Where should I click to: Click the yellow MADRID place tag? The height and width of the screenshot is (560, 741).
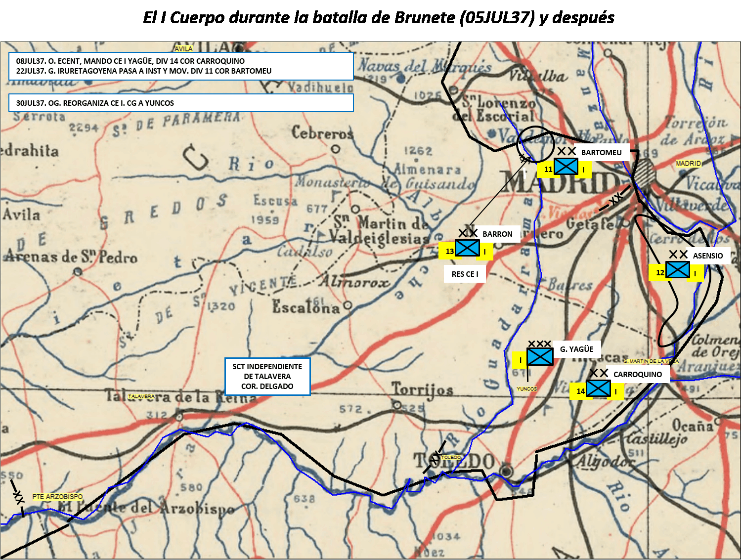click(688, 163)
